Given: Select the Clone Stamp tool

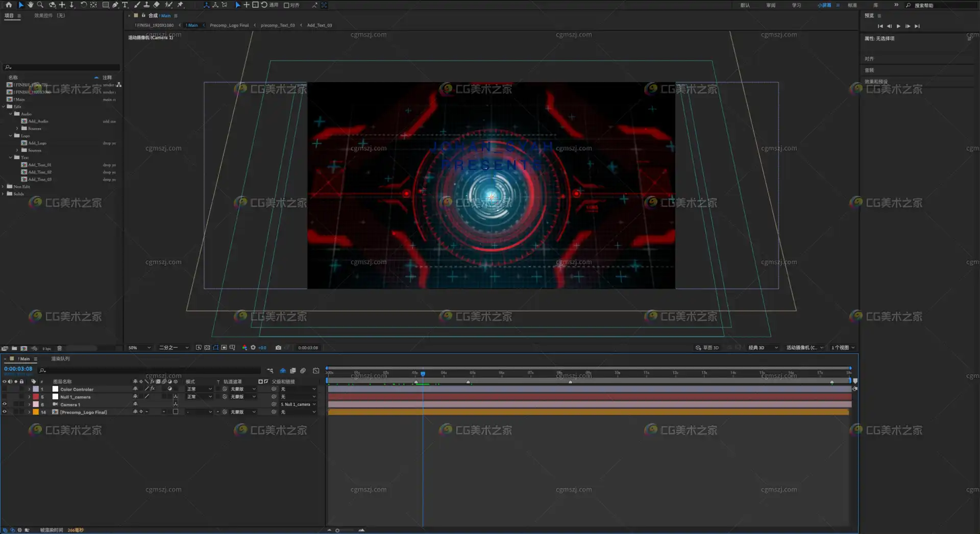Looking at the screenshot, I should (146, 5).
